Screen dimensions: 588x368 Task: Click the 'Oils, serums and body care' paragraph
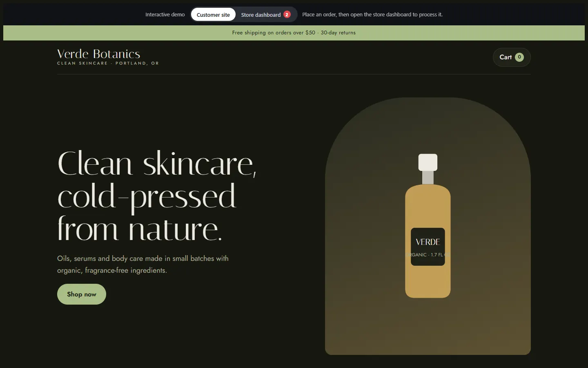click(143, 264)
